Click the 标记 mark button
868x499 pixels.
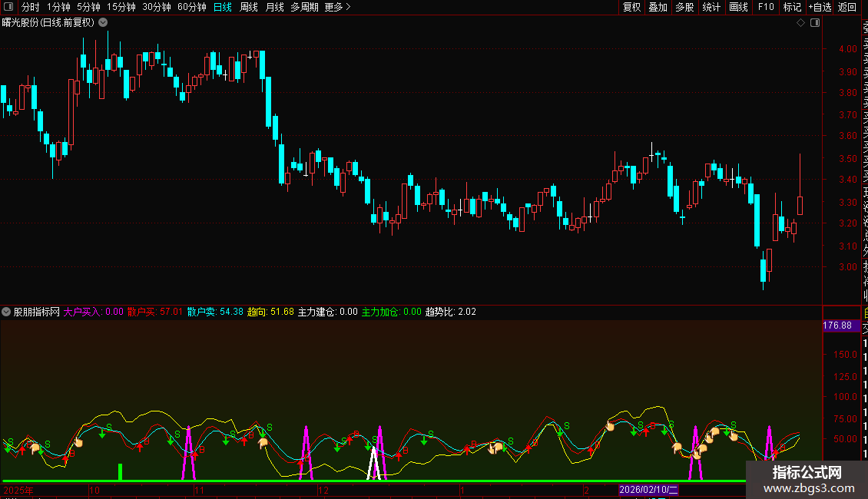792,7
